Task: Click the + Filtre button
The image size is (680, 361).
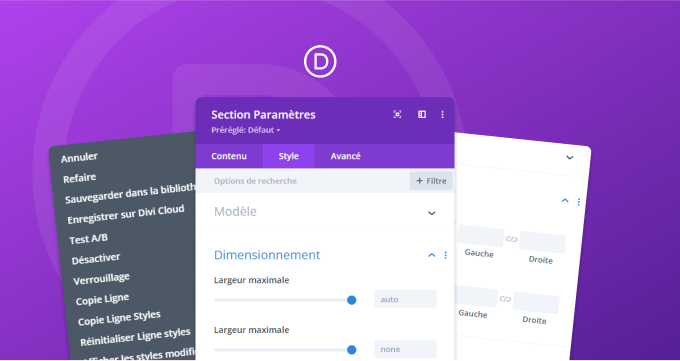Action: click(x=431, y=181)
